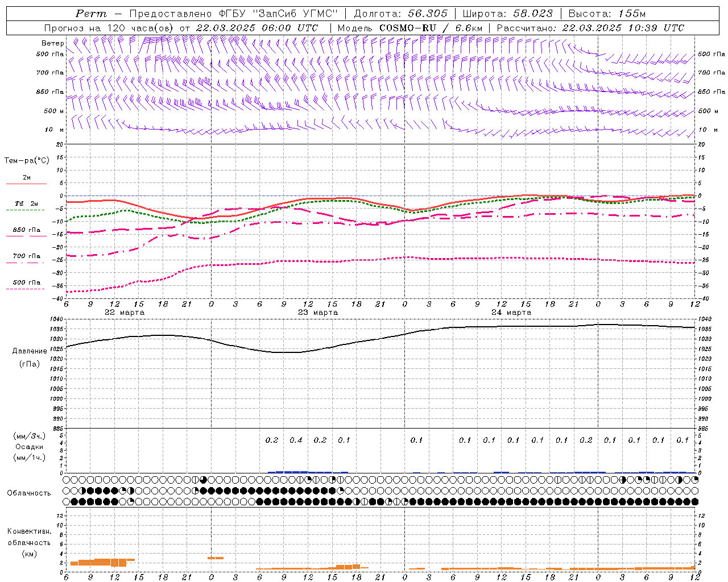Click the "(мм/1ч.)" precipitation unit label

coord(30,458)
